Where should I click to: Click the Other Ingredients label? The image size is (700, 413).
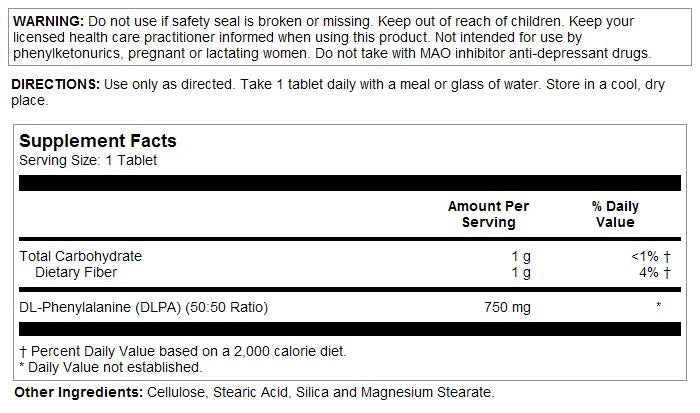coord(72,392)
